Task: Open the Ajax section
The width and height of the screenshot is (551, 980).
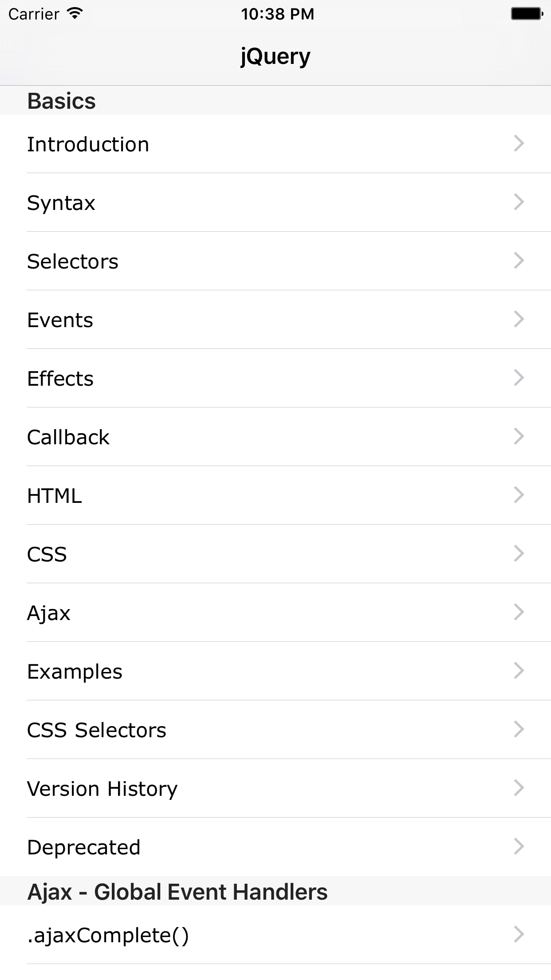Action: (x=177, y=612)
